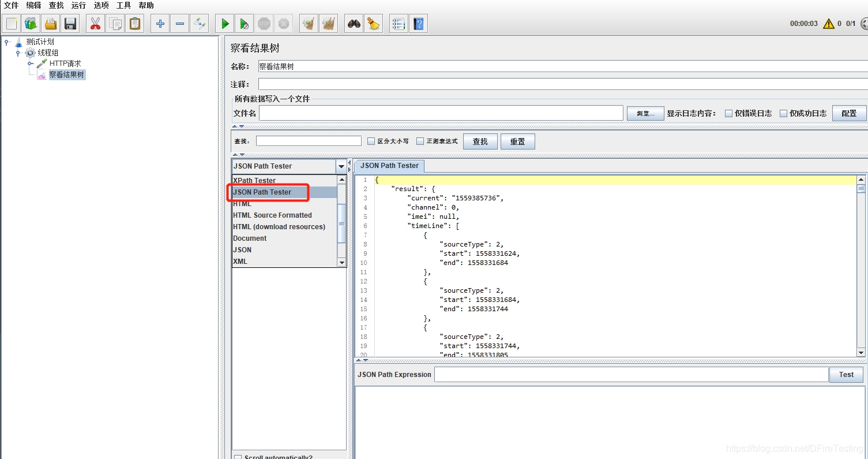Select 测试计划 tree node

coord(40,42)
